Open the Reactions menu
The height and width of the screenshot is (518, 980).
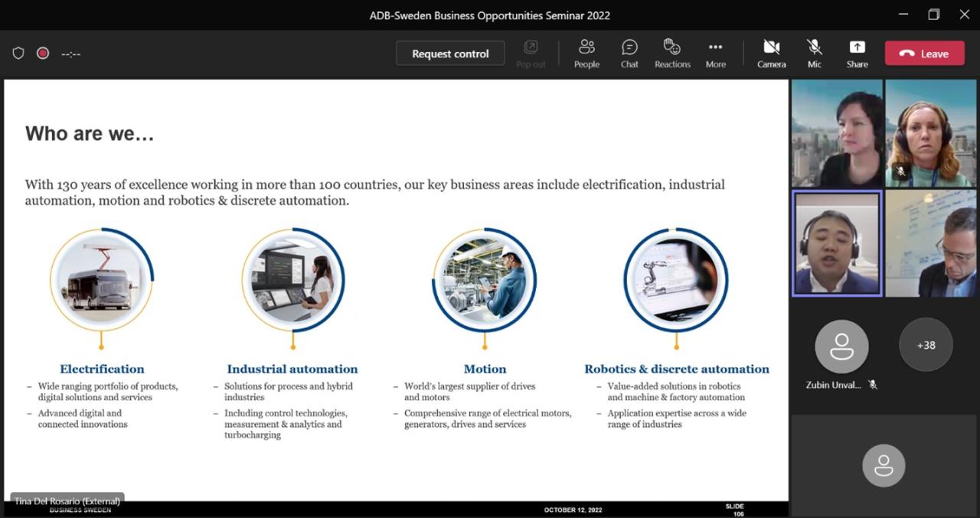(672, 54)
